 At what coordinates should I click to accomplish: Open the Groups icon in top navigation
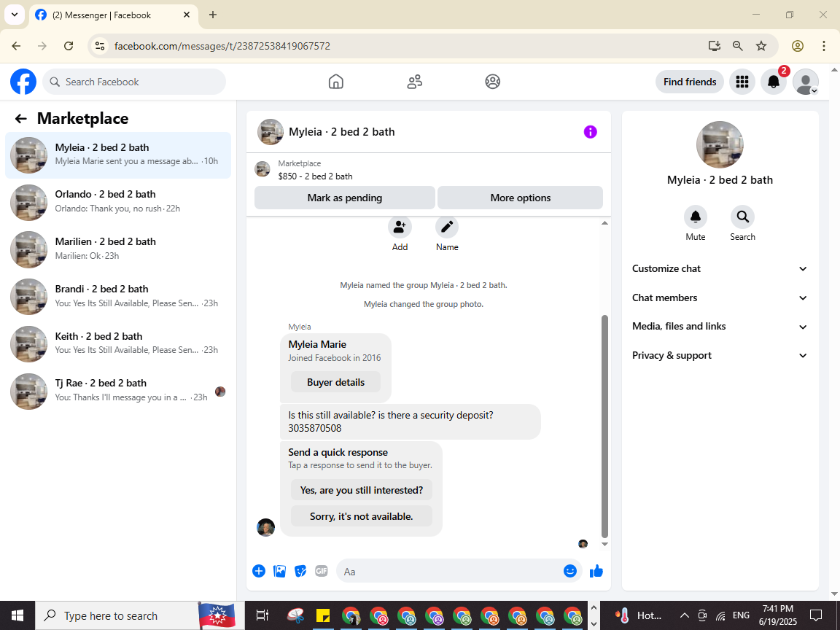(493, 82)
